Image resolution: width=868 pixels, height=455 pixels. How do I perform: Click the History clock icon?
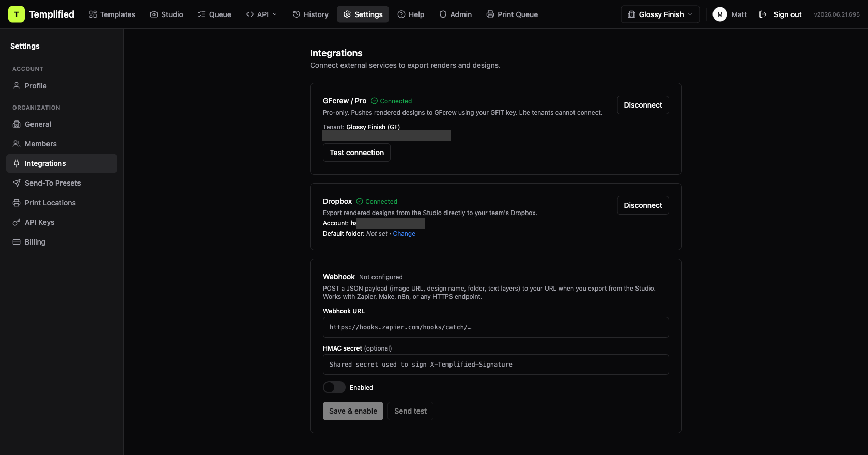pos(297,14)
